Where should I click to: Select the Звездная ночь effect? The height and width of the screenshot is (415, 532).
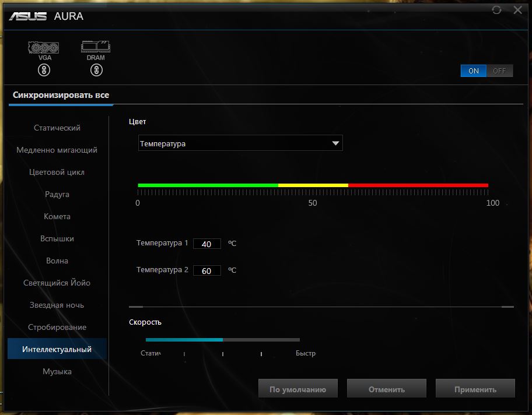pyautogui.click(x=57, y=305)
